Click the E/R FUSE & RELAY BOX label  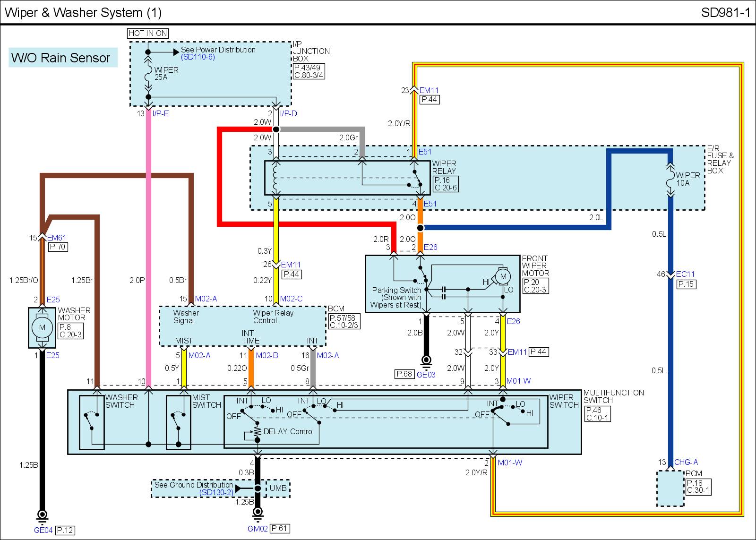(721, 159)
